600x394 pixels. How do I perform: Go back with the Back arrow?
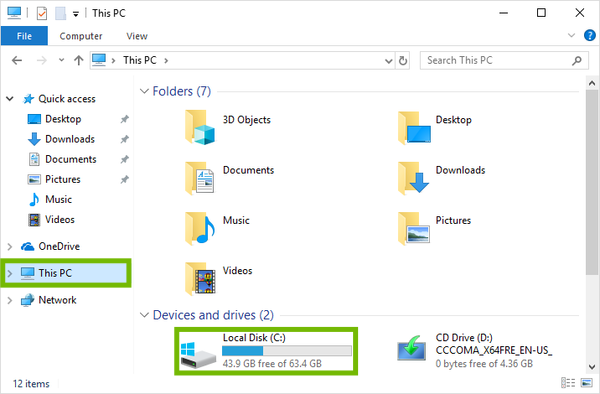point(17,60)
